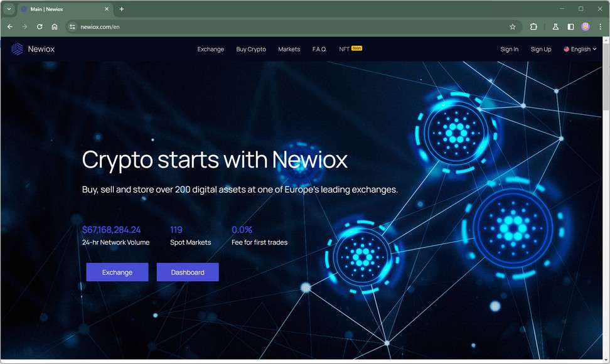Click the newiox.com/en address field
Screen dimensions: 610x364
(x=288, y=27)
